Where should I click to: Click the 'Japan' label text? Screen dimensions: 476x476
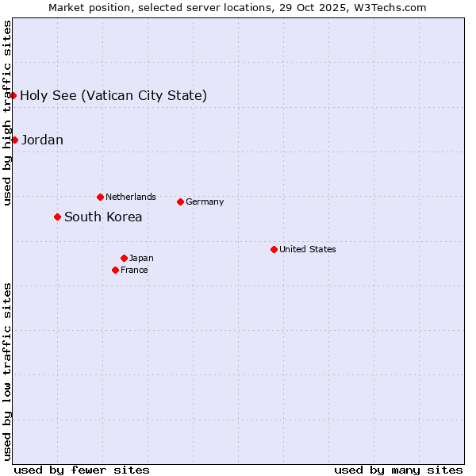pos(141,258)
